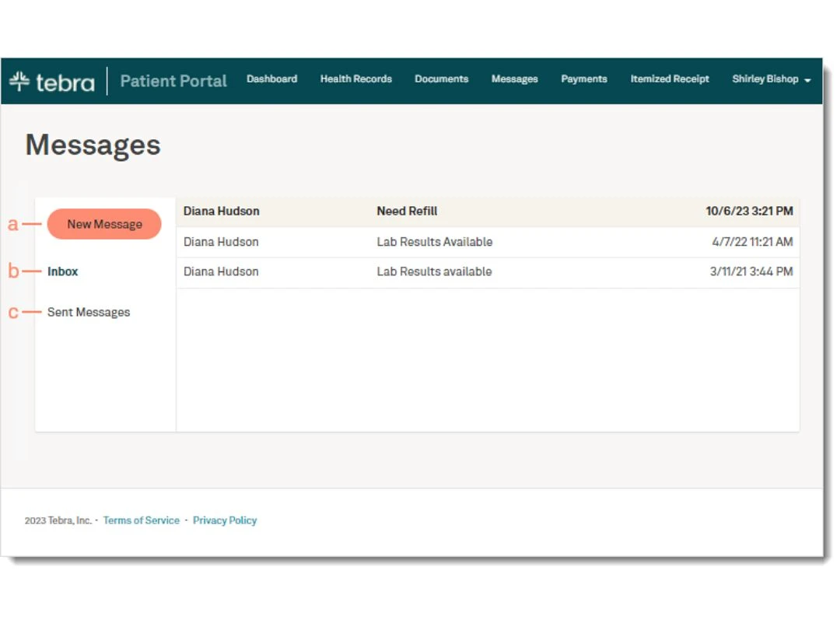Click the 3/11/21 3:44 PM timestamp
Image resolution: width=840 pixels, height=630 pixels.
(751, 271)
